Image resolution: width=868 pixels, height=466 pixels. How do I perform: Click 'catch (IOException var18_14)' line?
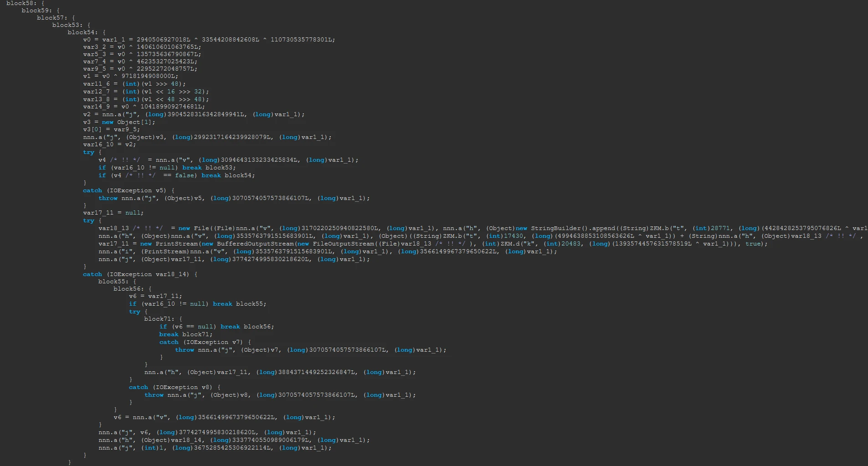[x=140, y=274]
